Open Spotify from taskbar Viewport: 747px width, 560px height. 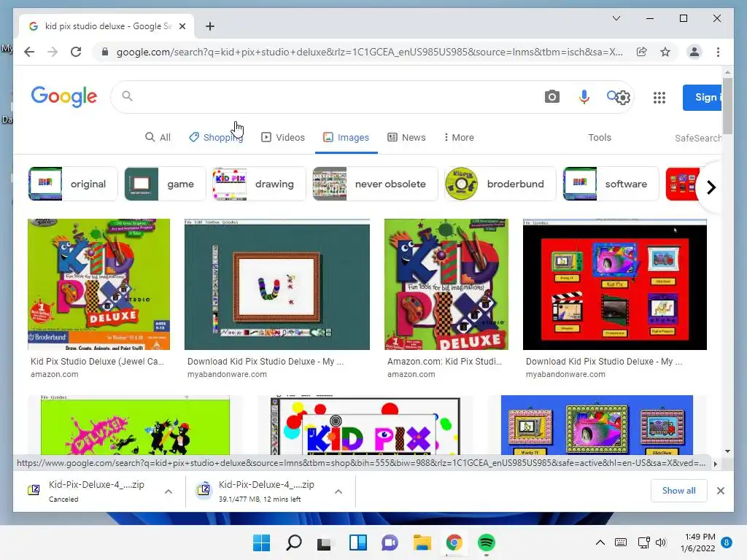pyautogui.click(x=487, y=542)
